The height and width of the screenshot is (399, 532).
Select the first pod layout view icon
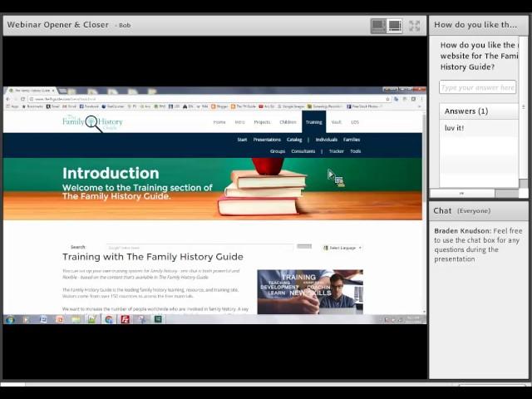point(378,26)
